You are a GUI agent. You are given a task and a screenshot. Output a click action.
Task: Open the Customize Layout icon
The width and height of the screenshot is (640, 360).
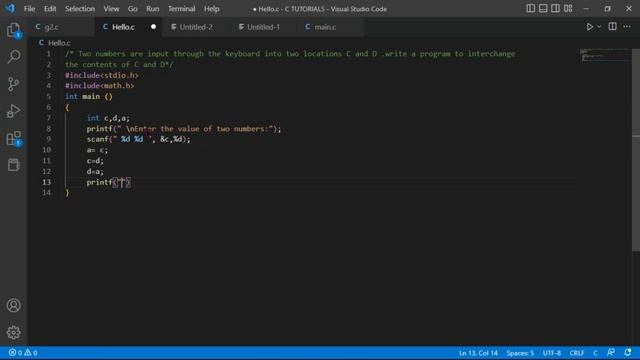pyautogui.click(x=568, y=9)
